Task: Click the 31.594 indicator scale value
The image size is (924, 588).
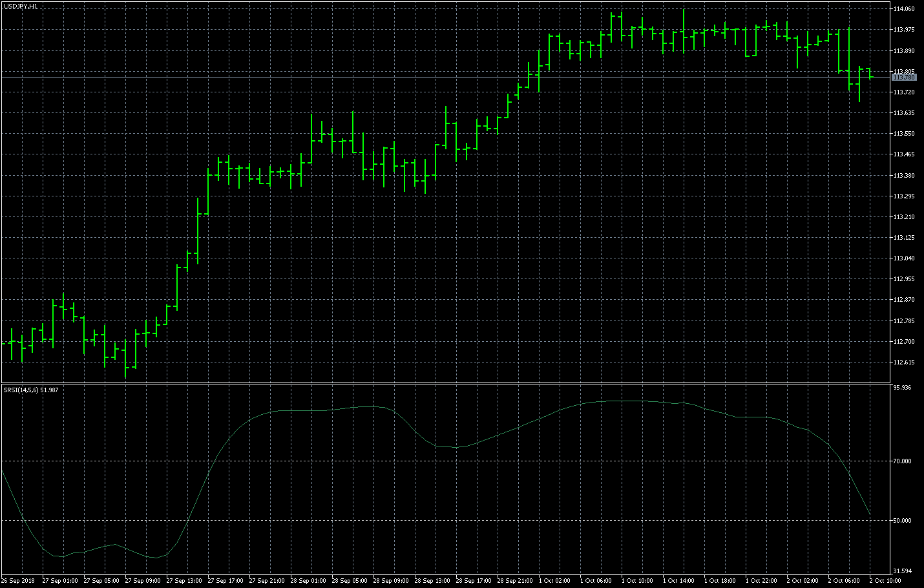Action: tap(902, 571)
